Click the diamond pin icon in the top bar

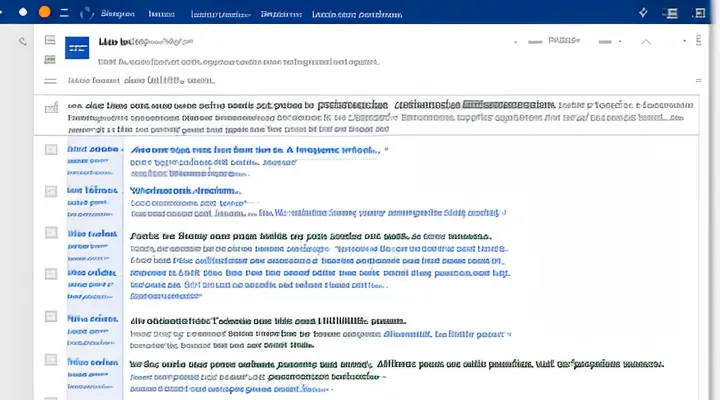[x=643, y=13]
